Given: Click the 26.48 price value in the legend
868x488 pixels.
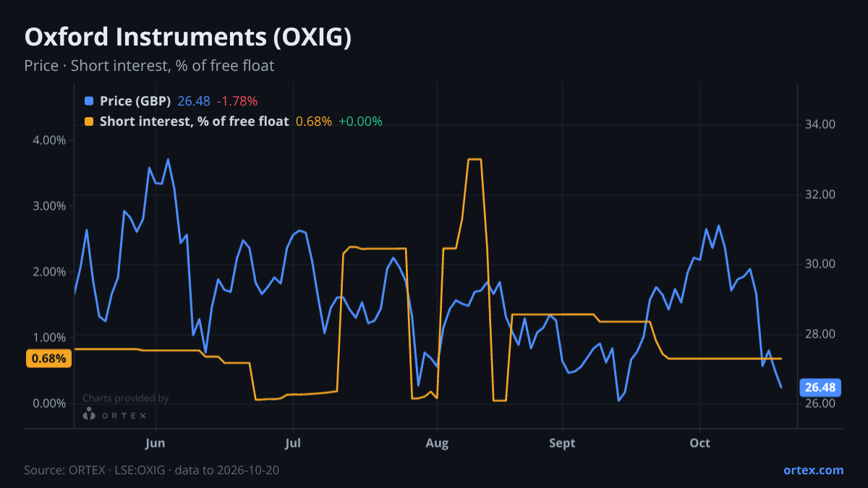Looking at the screenshot, I should [193, 100].
